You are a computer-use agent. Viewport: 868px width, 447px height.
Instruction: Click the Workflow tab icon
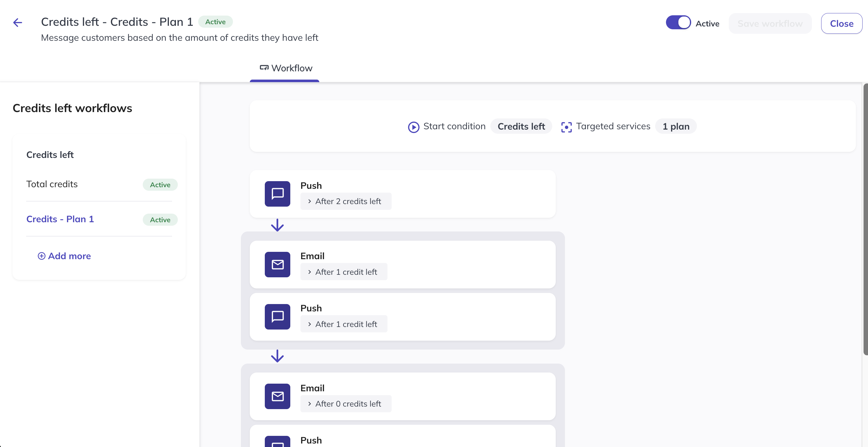click(x=264, y=68)
